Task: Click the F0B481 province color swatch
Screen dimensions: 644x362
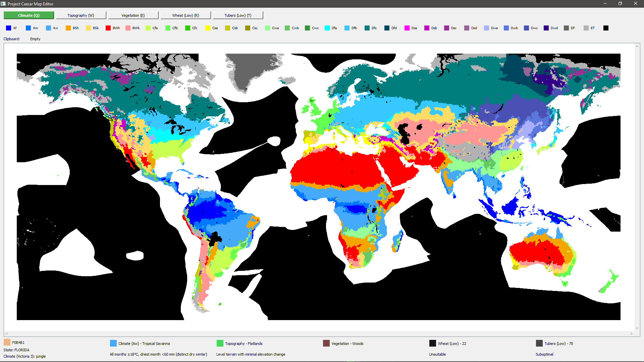Action: 7,343
